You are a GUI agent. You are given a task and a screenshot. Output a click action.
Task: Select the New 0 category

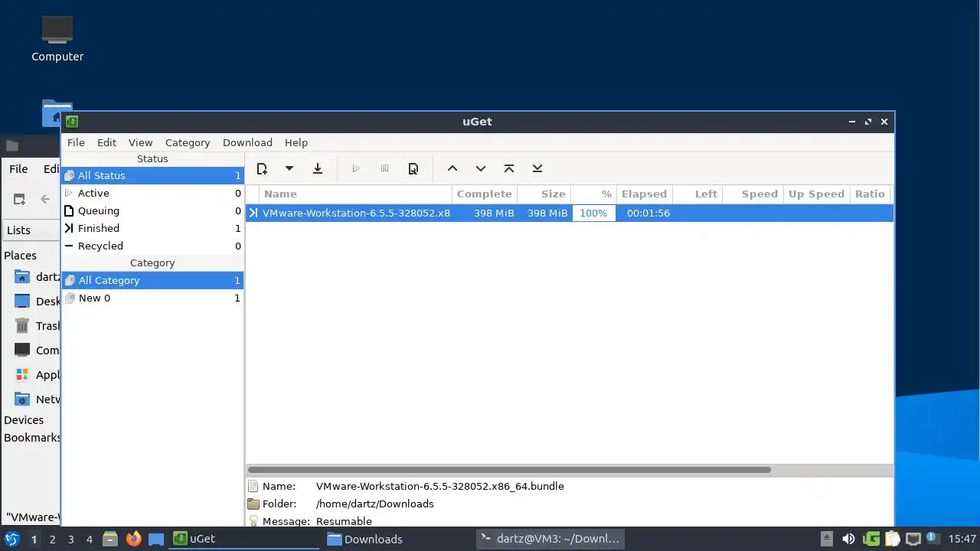(x=152, y=298)
